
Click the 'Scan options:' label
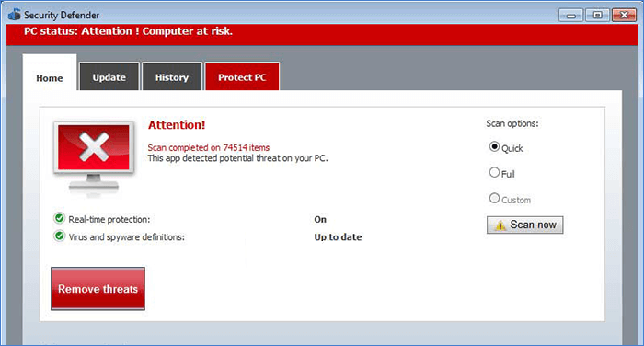click(512, 123)
